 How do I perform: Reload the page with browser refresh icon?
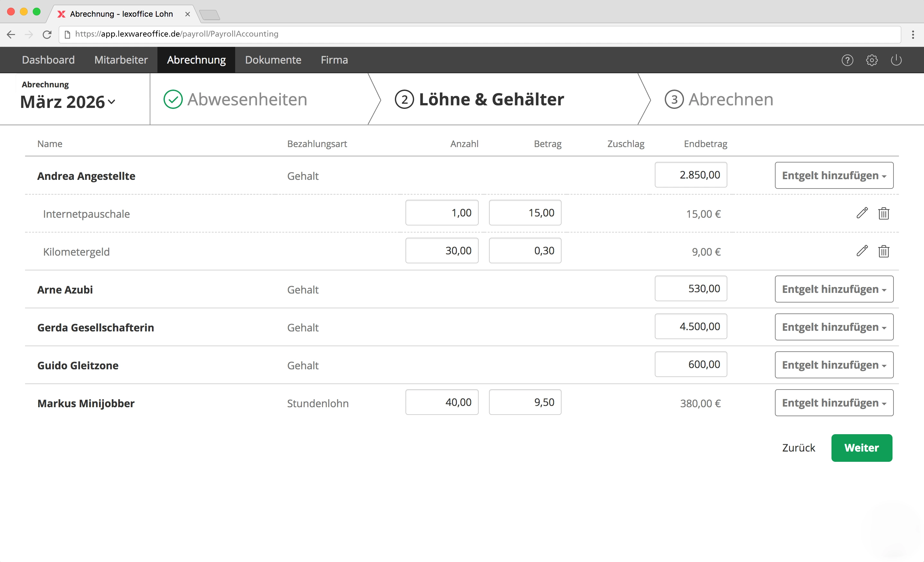coord(47,34)
